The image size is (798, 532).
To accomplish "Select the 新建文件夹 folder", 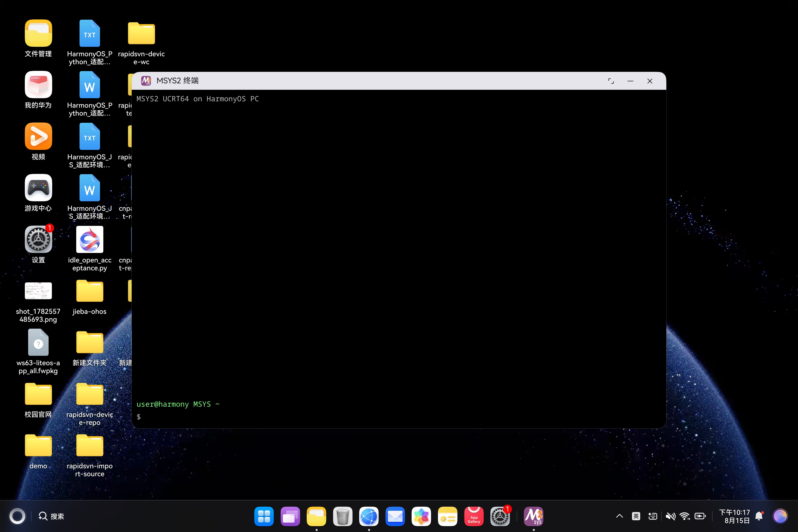I will point(90,342).
